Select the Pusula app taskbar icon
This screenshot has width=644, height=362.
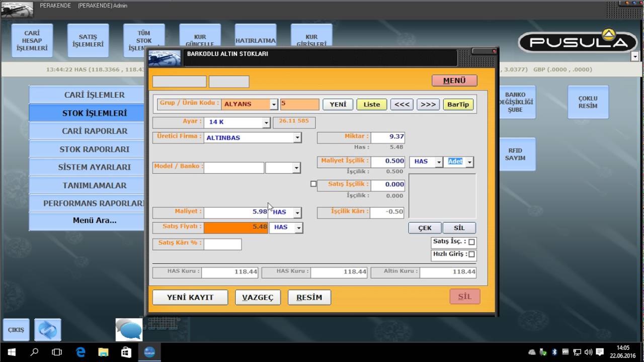(x=149, y=352)
